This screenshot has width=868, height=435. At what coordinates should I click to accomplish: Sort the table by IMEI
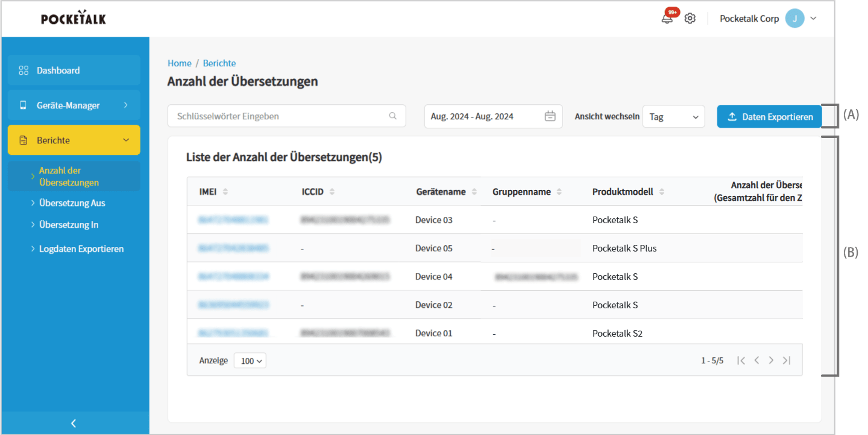tap(225, 192)
